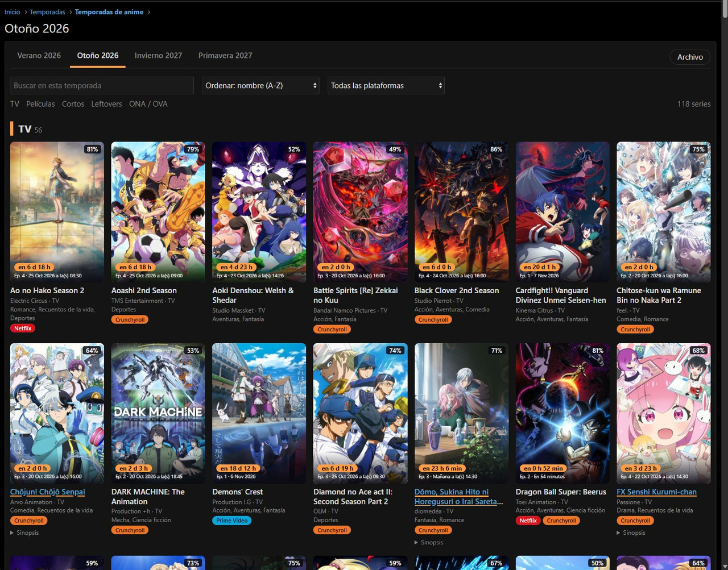
Task: Open the Aoki Denshou: Welsh & Shedar title
Action: coord(253,295)
